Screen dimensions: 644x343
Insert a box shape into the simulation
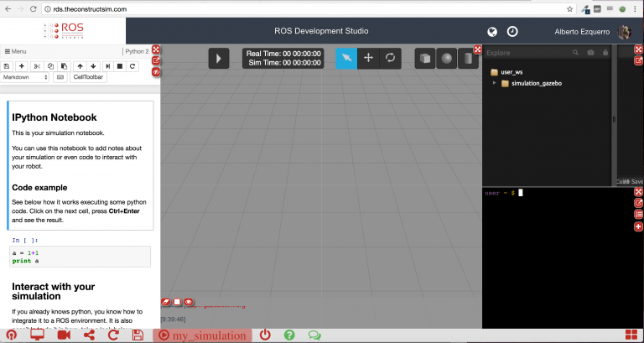426,58
